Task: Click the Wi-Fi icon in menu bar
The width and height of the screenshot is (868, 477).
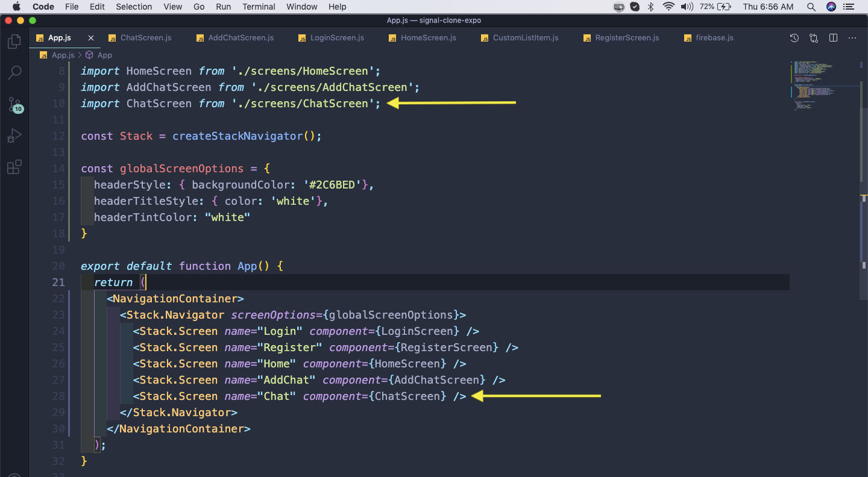Action: click(x=668, y=7)
